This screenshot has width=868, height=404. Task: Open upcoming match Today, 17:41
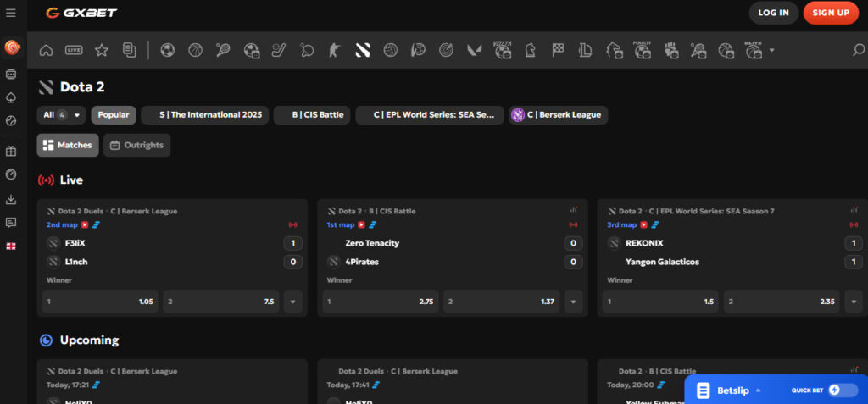click(453, 381)
